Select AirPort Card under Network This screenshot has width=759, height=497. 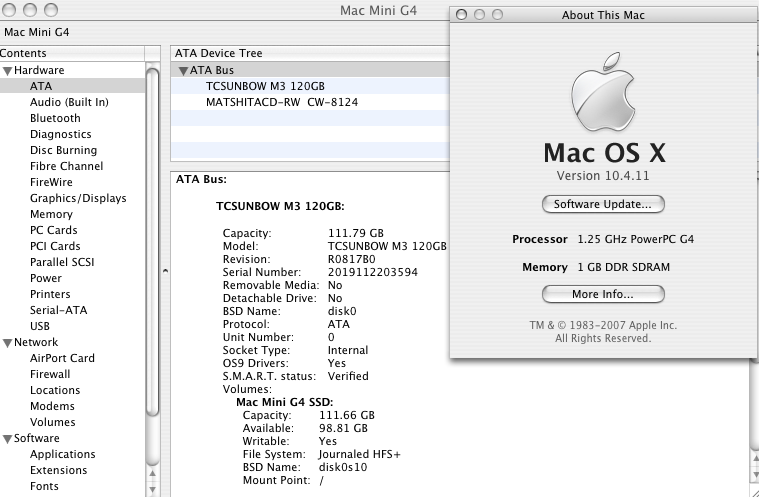tap(62, 358)
